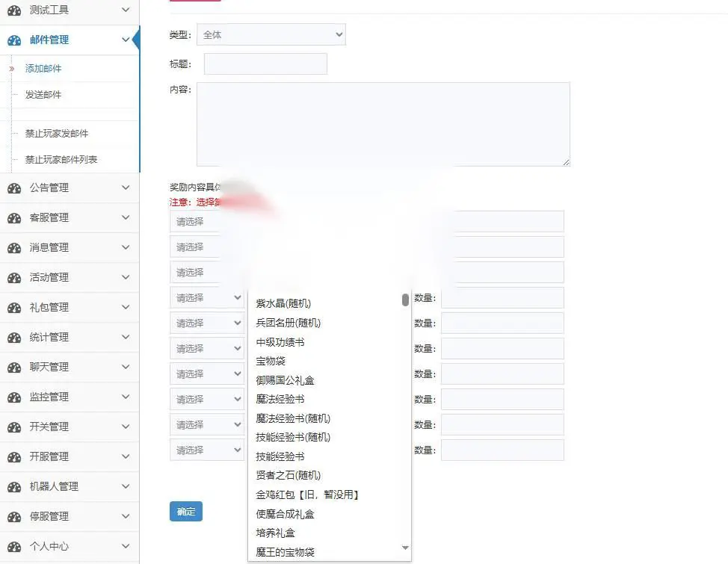Viewport: 728px width, 564px height.
Task: Open 添加邮件 submenu item
Action: pyautogui.click(x=43, y=69)
